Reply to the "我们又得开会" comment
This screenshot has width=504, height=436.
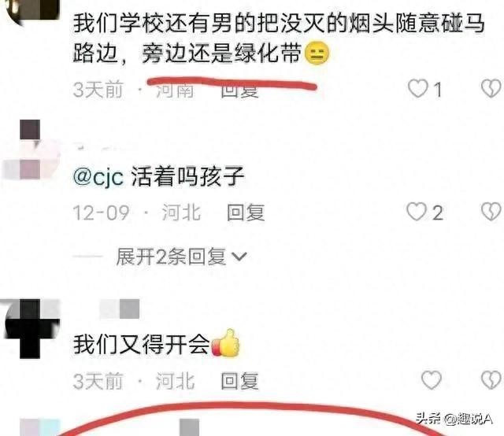pyautogui.click(x=239, y=381)
